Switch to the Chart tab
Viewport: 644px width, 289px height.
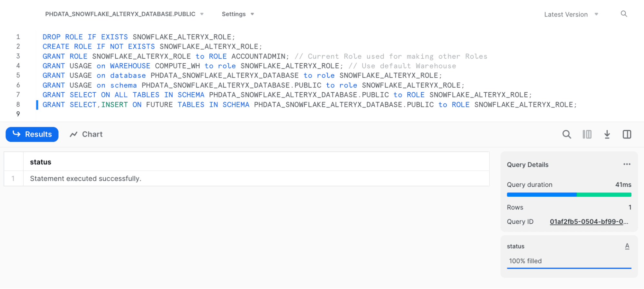tap(86, 134)
